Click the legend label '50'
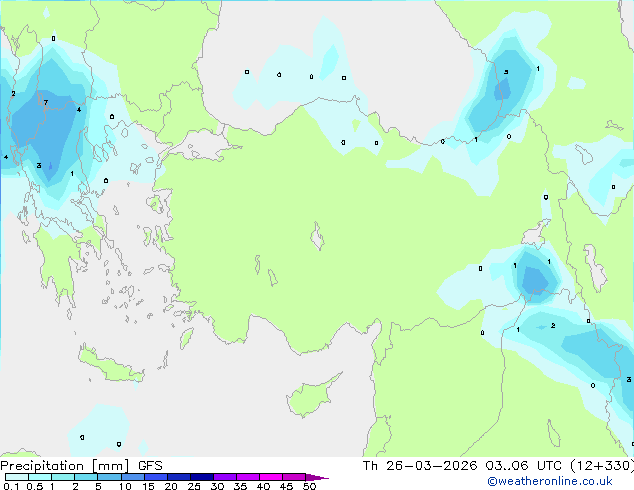Screen dimensions: 634x490 [x=309, y=486]
